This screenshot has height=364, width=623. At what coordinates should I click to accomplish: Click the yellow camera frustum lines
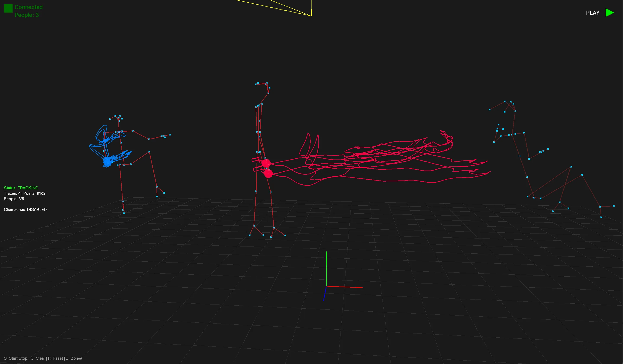click(x=274, y=8)
